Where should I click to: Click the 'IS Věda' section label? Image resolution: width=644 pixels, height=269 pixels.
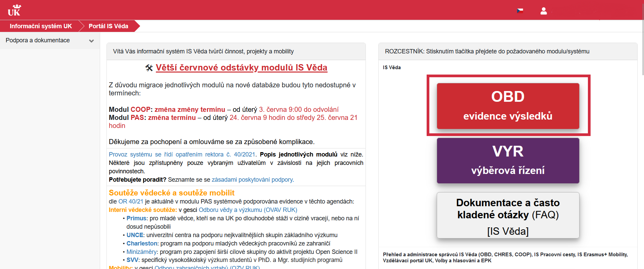tap(392, 68)
